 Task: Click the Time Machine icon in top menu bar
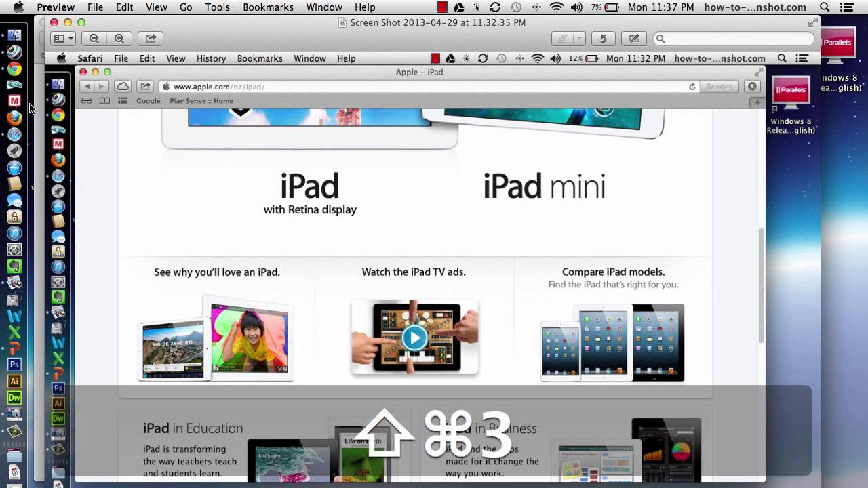pyautogui.click(x=516, y=7)
